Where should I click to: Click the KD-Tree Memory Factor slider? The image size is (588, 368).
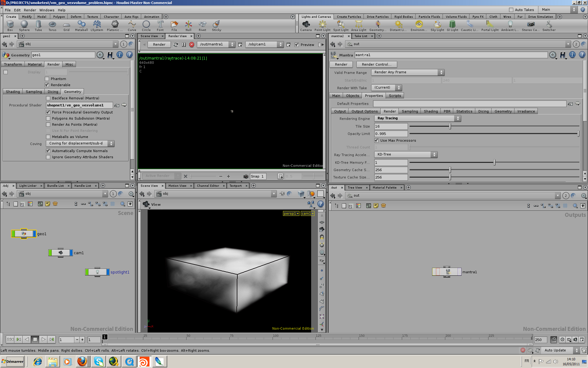(494, 163)
